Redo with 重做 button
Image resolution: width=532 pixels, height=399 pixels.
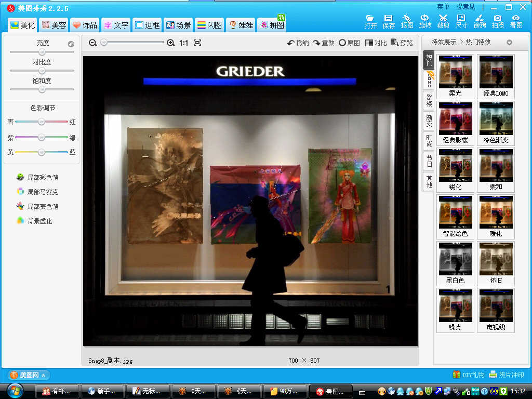tap(323, 43)
